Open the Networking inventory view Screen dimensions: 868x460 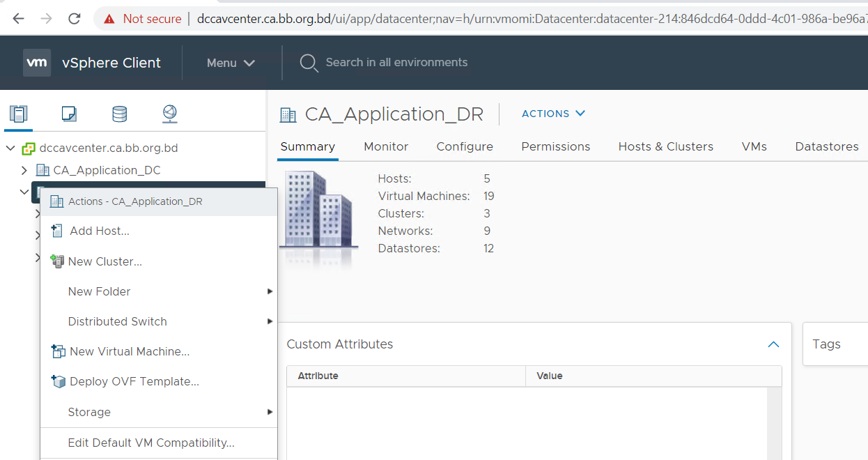click(x=170, y=114)
